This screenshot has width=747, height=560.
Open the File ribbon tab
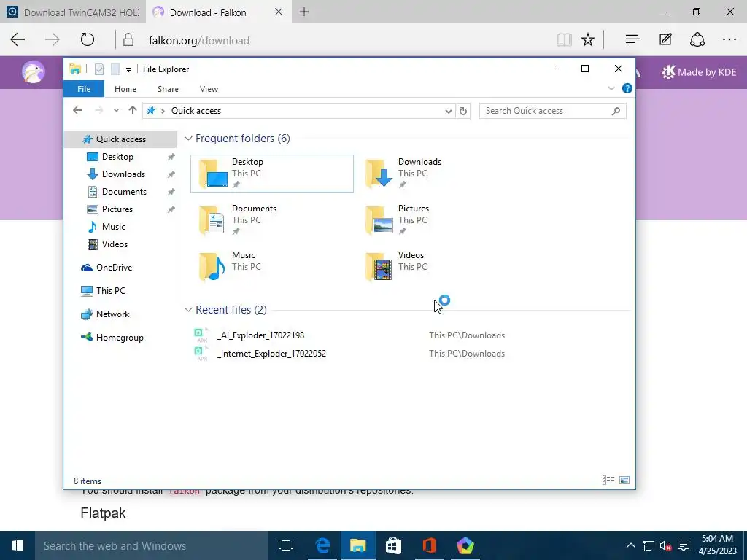pos(84,89)
